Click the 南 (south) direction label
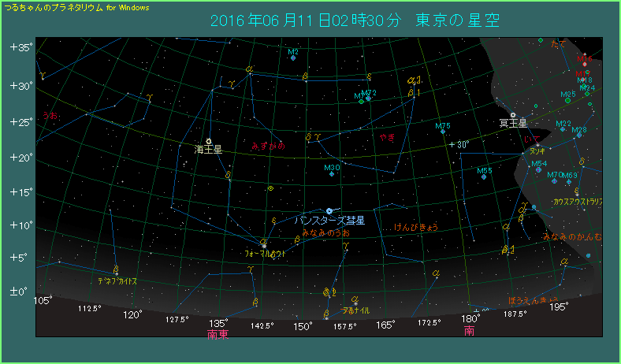Image resolution: width=621 pixels, height=364 pixels. click(469, 332)
